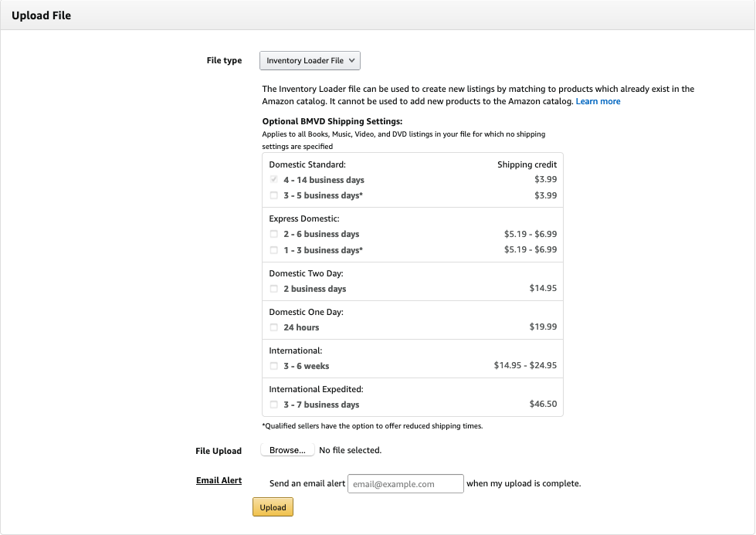
Task: Click the Upload File header
Action: coord(41,15)
